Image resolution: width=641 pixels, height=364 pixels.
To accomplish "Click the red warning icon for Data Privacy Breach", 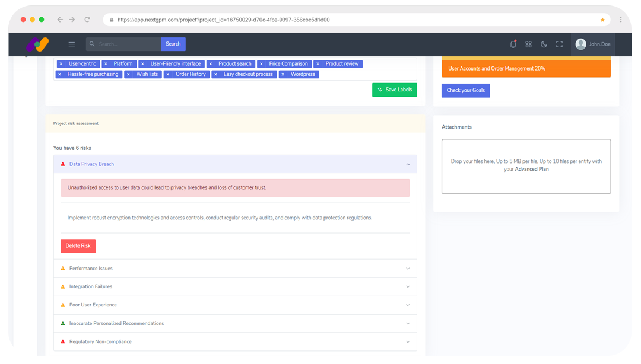I will coord(63,164).
